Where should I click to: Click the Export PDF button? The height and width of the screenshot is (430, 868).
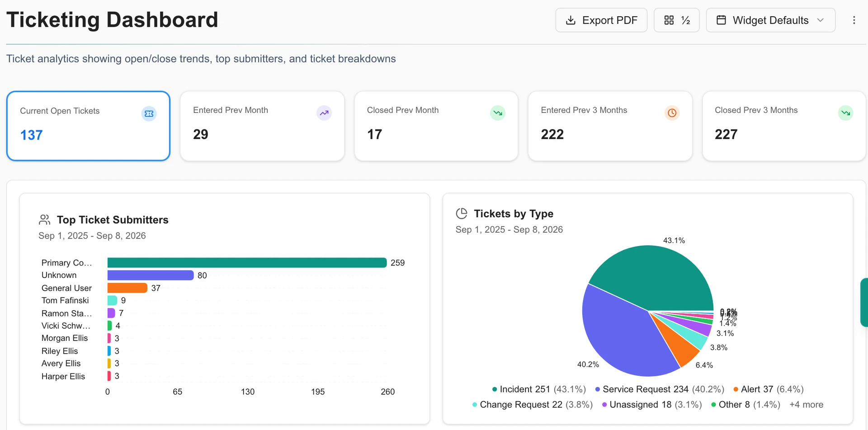(601, 20)
